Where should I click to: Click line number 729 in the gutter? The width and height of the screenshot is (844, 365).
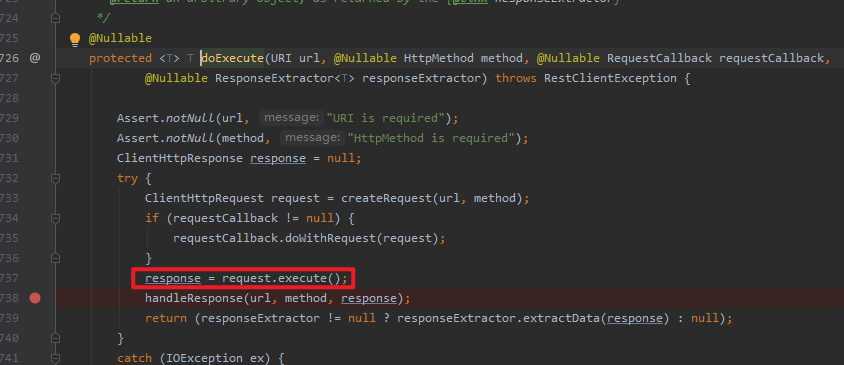pos(9,118)
